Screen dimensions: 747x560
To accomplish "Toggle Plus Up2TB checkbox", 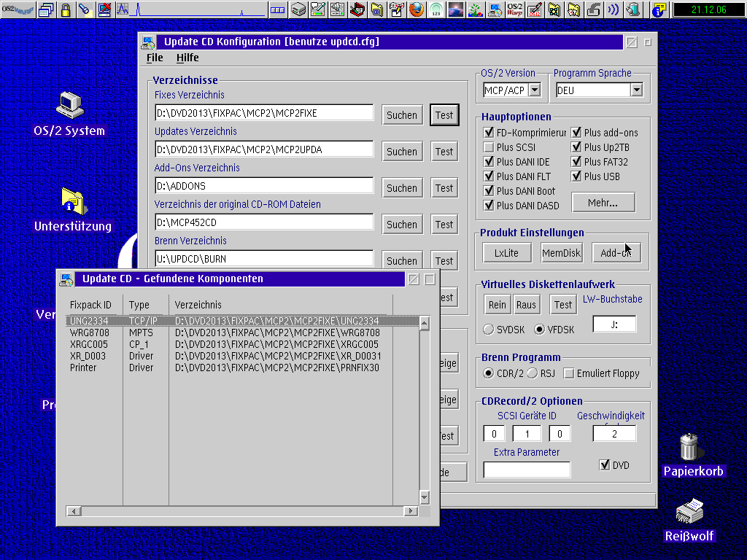I will point(576,147).
